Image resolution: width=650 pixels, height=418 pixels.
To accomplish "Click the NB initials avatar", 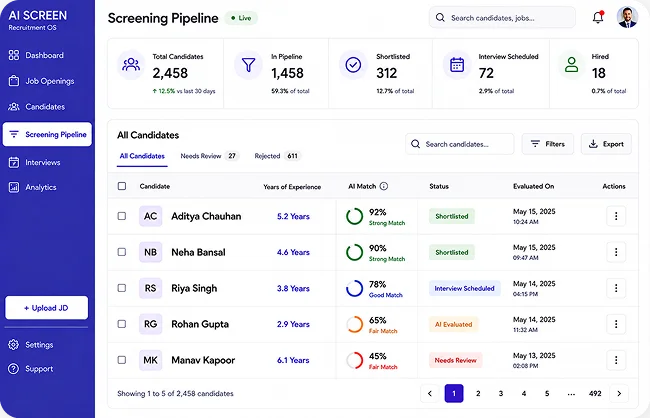I will coord(150,252).
